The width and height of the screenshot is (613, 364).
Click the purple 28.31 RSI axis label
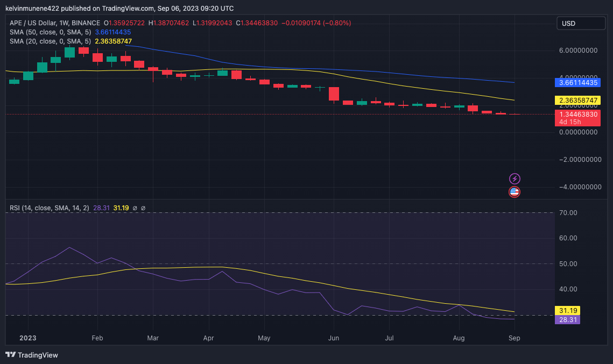coord(567,320)
